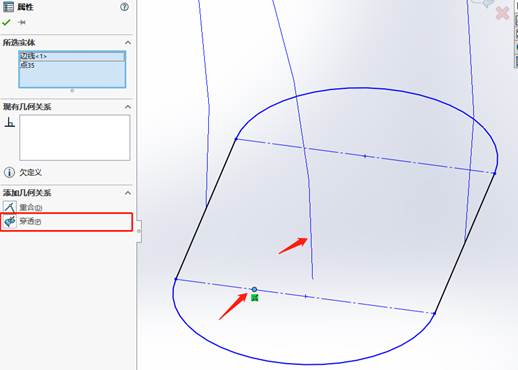Collapse the 所选实体 section
This screenshot has width=518, height=370.
128,43
